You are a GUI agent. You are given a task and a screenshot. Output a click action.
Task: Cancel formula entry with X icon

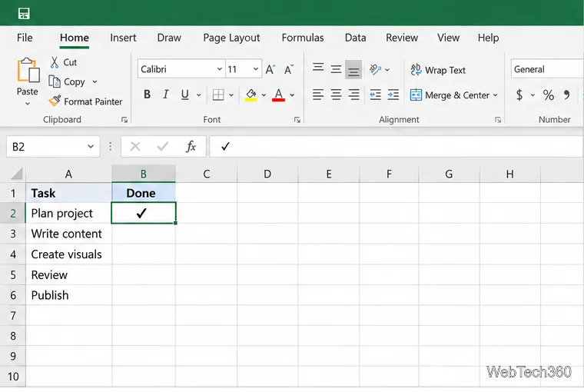(135, 147)
